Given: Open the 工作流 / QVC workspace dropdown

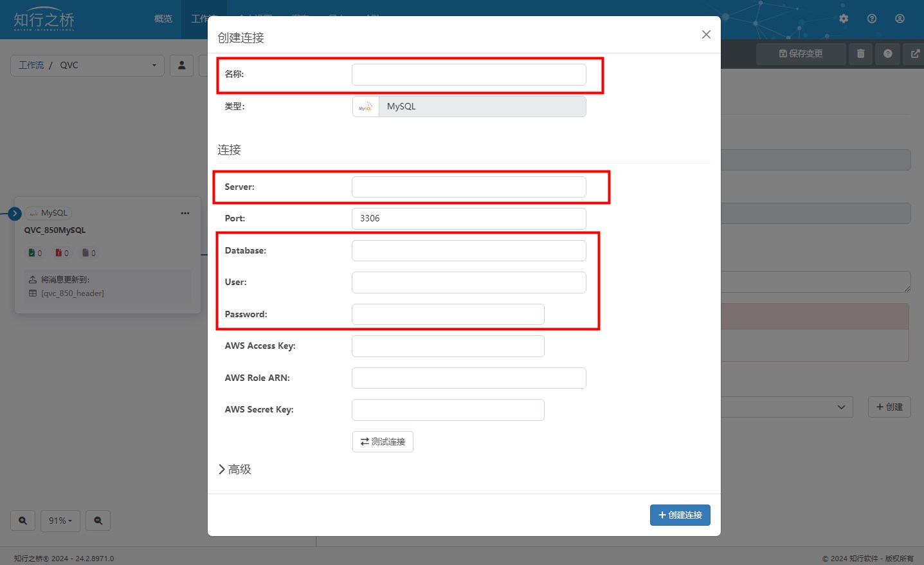Looking at the screenshot, I should pos(87,65).
